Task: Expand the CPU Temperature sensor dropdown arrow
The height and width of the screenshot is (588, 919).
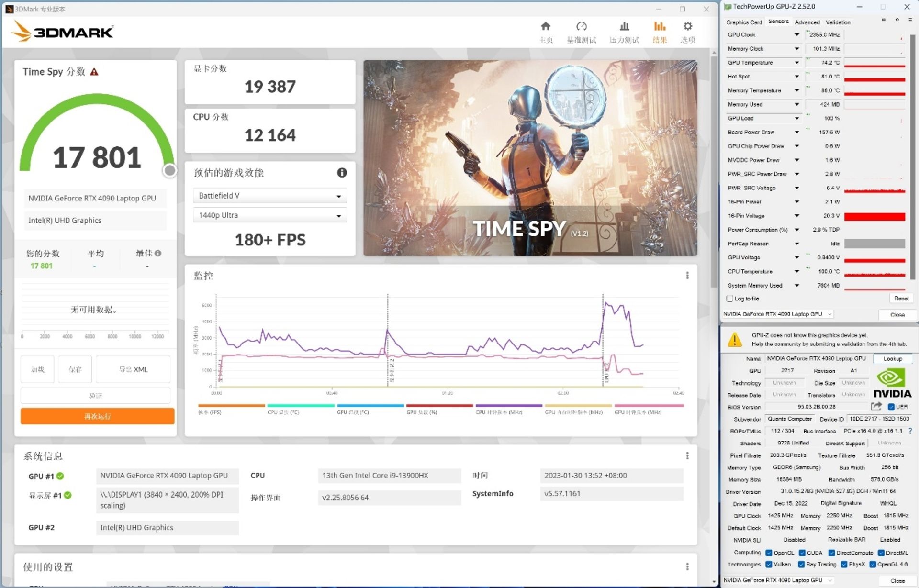Action: click(796, 271)
